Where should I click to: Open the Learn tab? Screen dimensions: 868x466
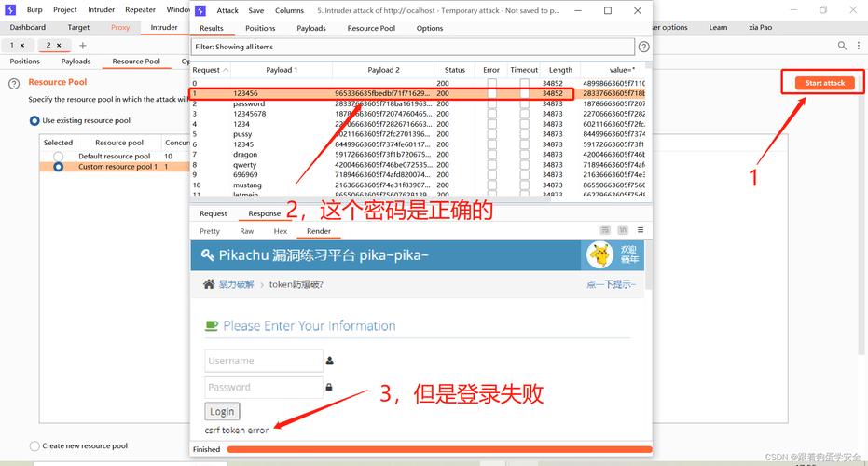pyautogui.click(x=718, y=27)
